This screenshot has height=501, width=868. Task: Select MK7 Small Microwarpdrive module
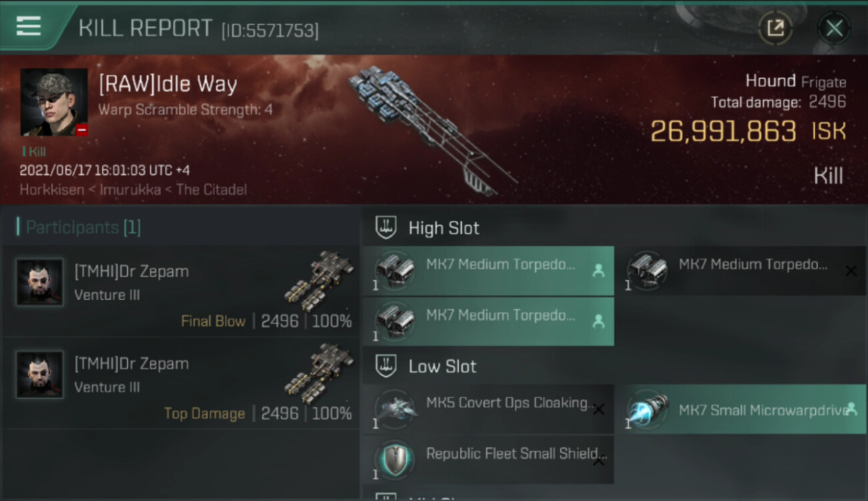click(x=740, y=409)
